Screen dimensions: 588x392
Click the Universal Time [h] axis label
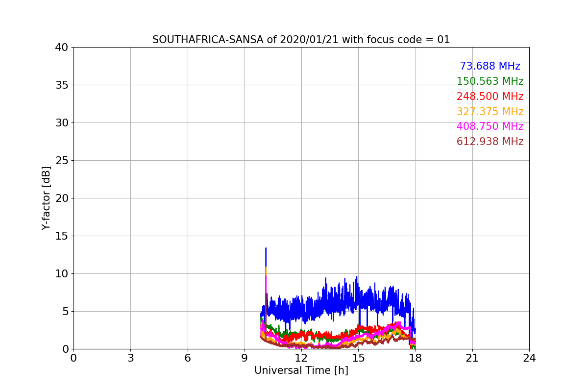(301, 371)
